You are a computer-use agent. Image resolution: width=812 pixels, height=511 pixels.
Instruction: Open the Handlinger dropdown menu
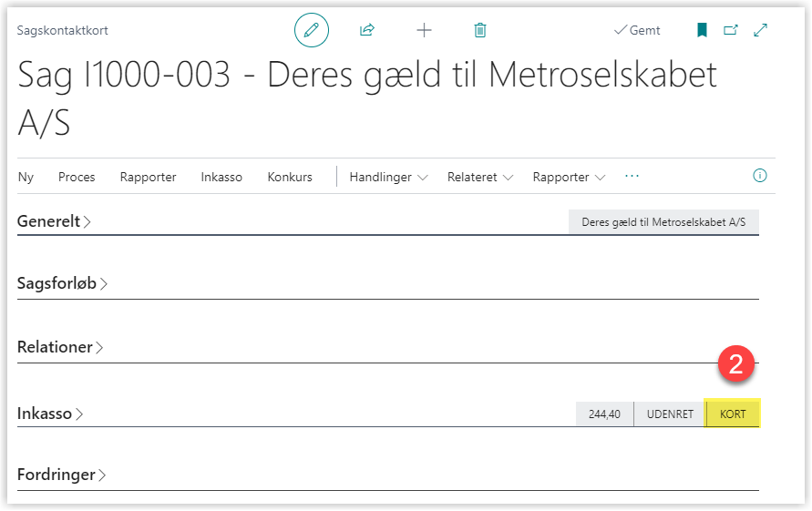pos(388,178)
